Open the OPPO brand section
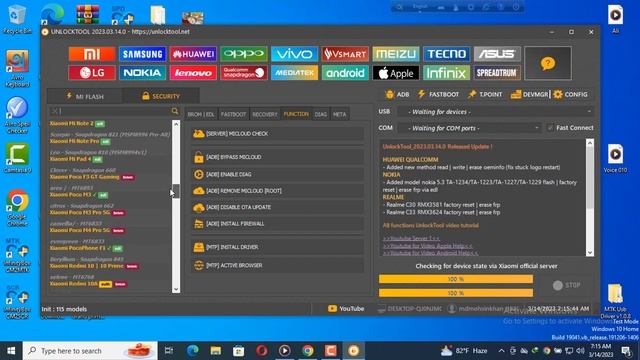The width and height of the screenshot is (640, 360). pos(244,54)
